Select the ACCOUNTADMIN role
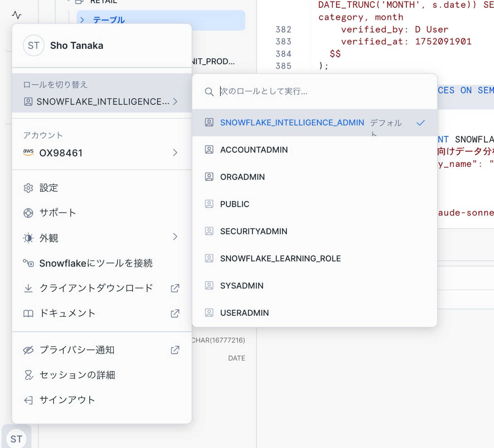This screenshot has height=448, width=494. click(x=314, y=150)
